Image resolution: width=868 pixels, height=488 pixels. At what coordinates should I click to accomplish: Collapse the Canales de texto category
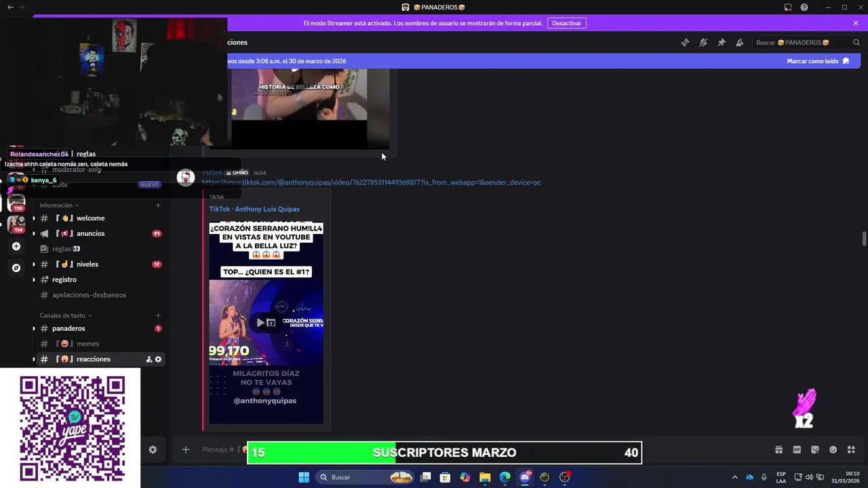[65, 316]
